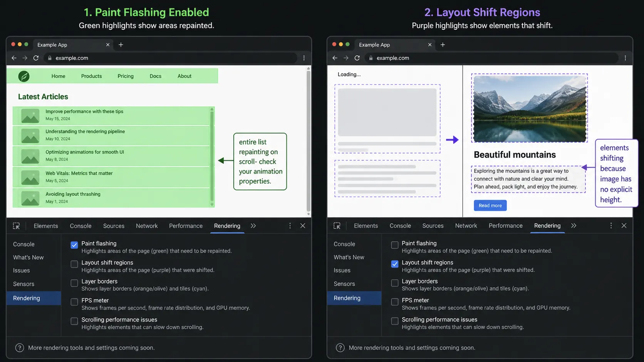Viewport: 644px width, 362px height.
Task: Click back arrow in left browser window
Action: pos(14,58)
